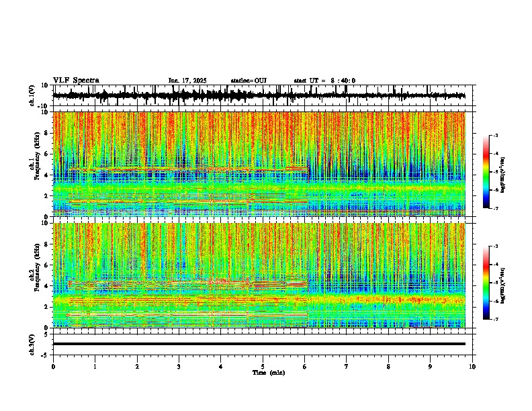Click the 'station=' label in the header

(x=242, y=81)
